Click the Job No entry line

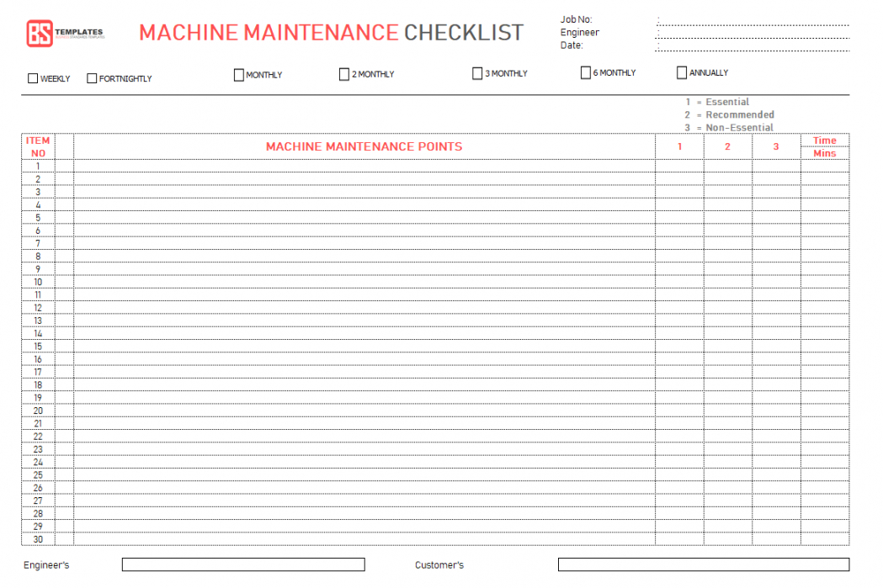[752, 21]
